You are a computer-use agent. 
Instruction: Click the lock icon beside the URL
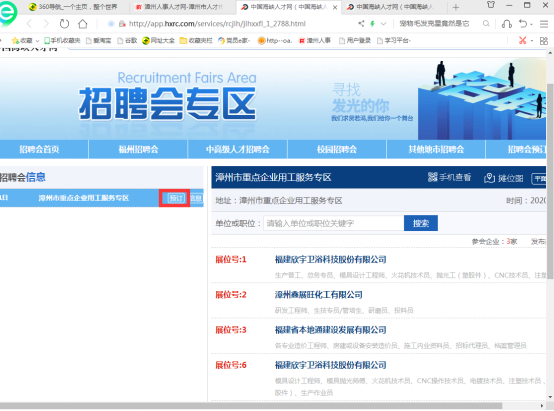[122, 24]
